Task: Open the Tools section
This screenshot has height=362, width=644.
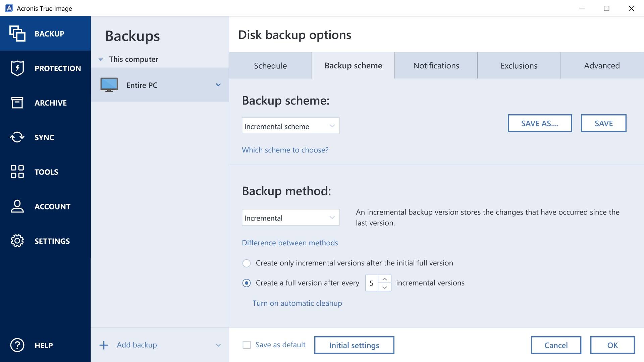Action: click(46, 172)
